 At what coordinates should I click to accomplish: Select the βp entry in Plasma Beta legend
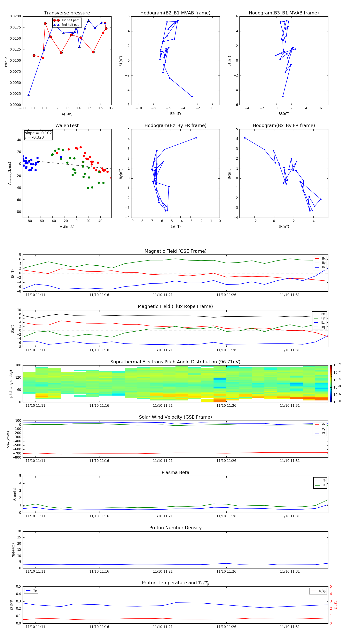pos(321,480)
